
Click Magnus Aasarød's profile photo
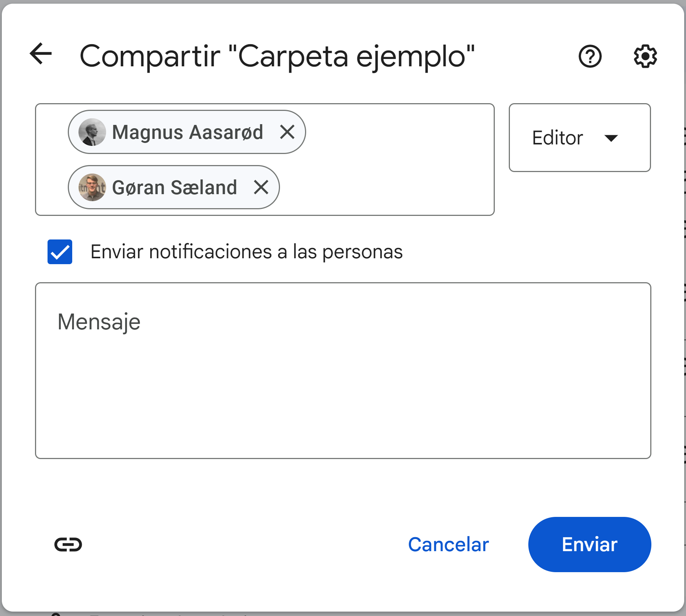92,132
